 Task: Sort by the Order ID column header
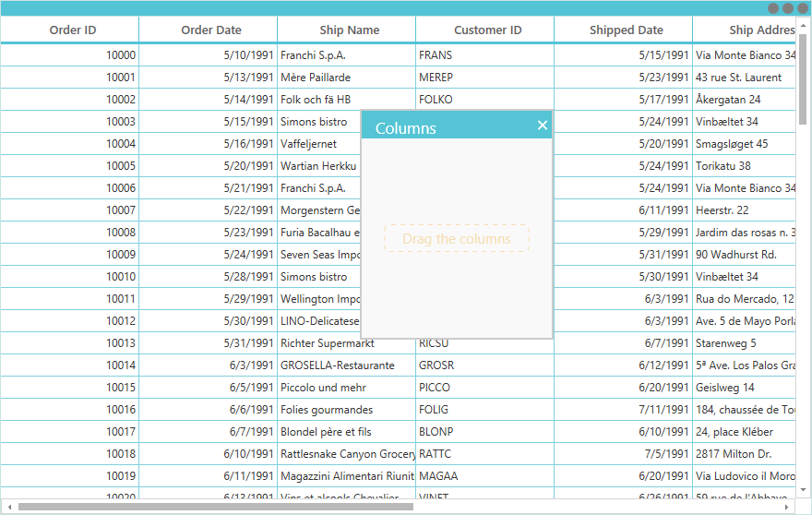[x=72, y=30]
